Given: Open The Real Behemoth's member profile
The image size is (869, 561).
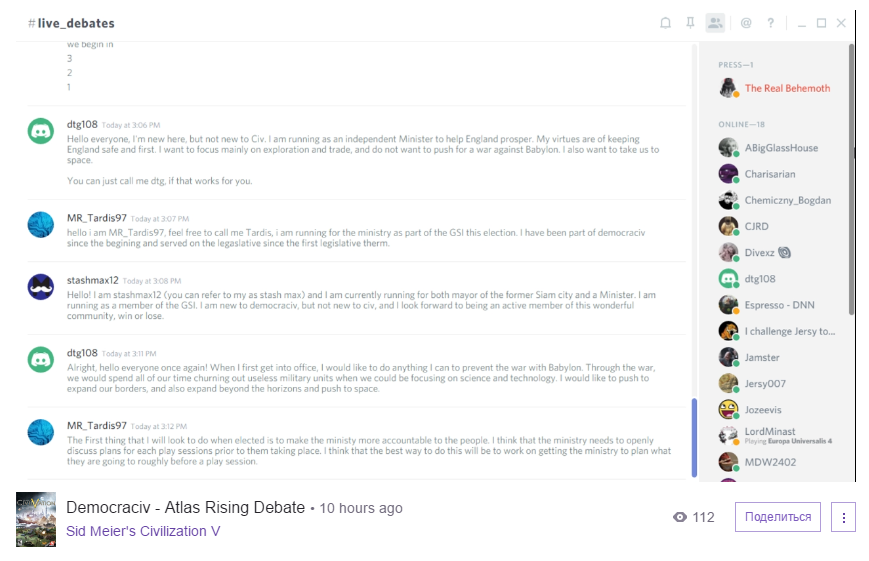Looking at the screenshot, I should 787,88.
